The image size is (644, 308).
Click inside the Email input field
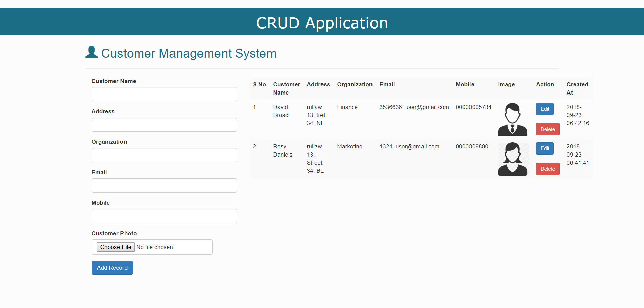(164, 185)
